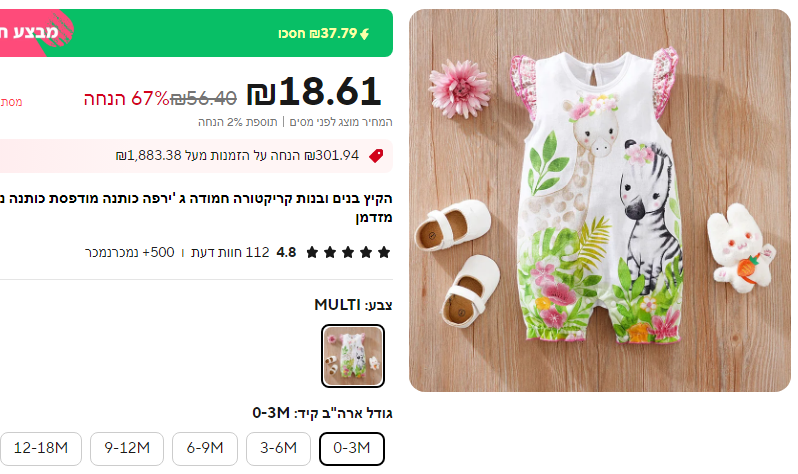Viewport: 798px width, 474px height.
Task: Click the ₪18.61 current price
Action: [x=314, y=92]
